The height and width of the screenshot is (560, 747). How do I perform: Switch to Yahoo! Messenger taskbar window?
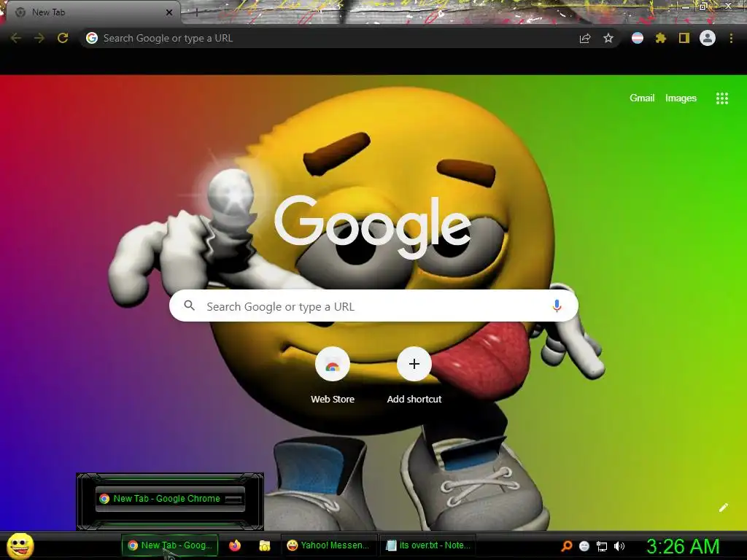pos(329,545)
